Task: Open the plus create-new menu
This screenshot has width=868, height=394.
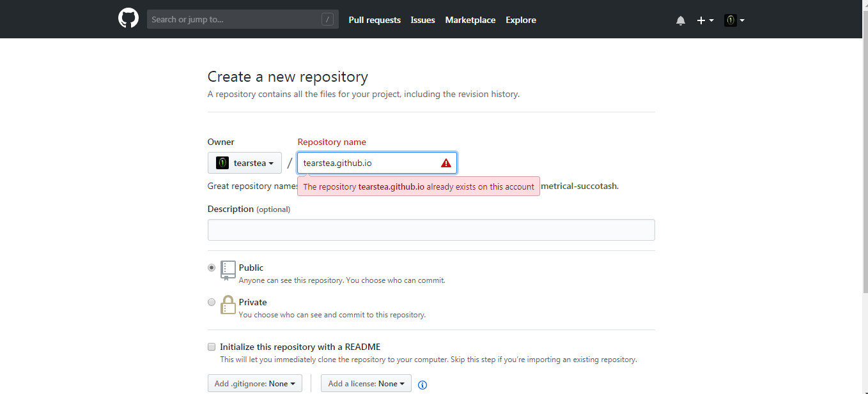Action: (x=705, y=20)
